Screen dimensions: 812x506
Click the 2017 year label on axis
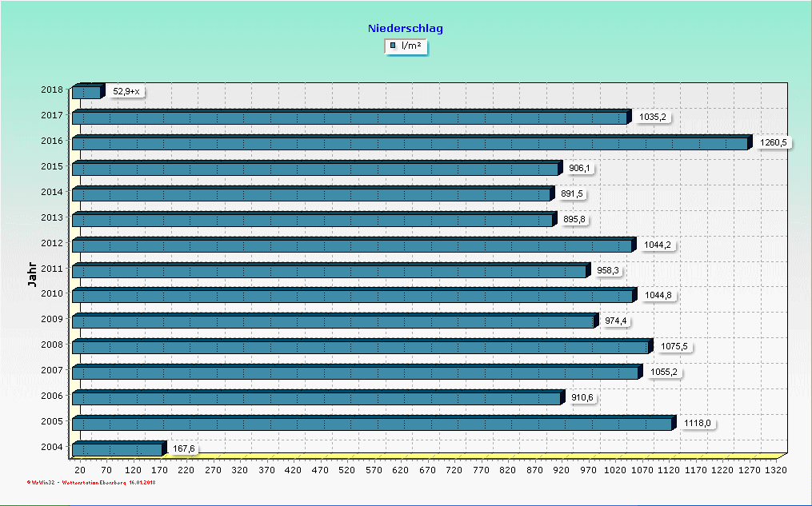point(52,117)
